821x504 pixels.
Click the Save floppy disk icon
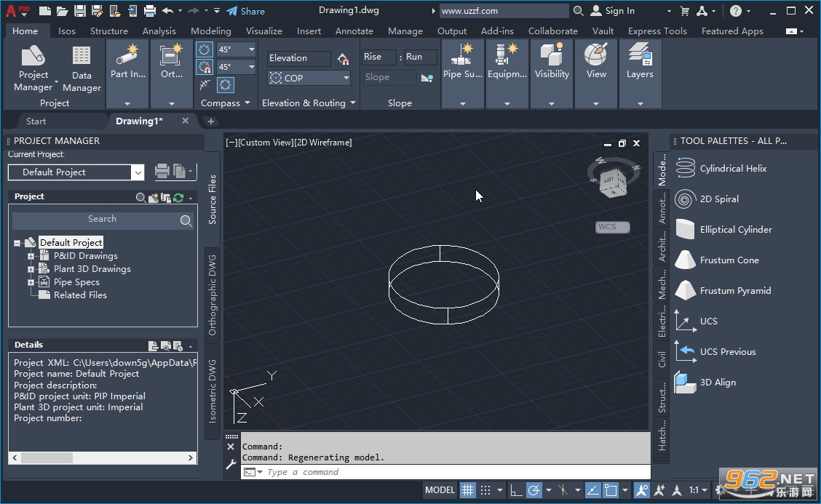click(79, 10)
